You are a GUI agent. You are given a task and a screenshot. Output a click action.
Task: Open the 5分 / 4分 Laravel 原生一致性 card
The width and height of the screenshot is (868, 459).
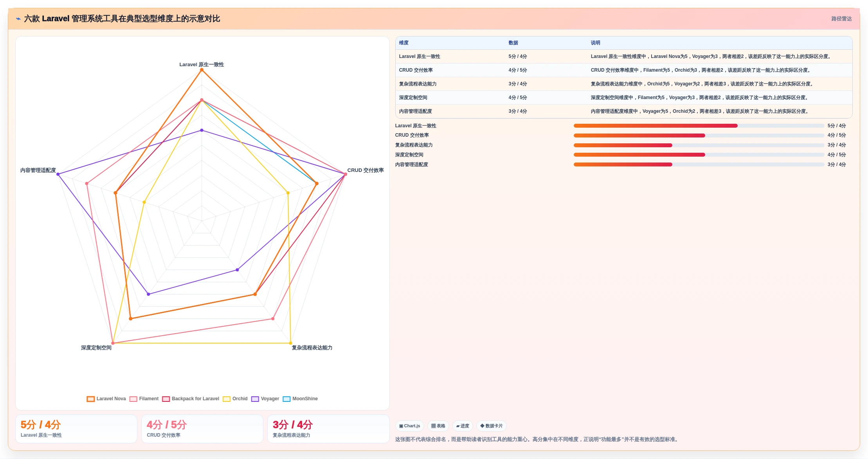coord(76,429)
